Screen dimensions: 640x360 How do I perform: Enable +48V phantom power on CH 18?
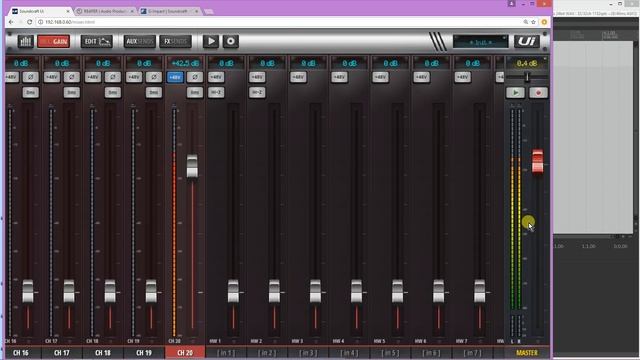(93, 77)
